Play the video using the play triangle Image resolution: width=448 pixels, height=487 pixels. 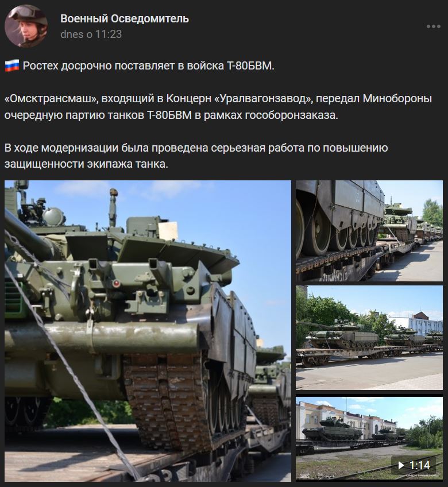click(401, 465)
